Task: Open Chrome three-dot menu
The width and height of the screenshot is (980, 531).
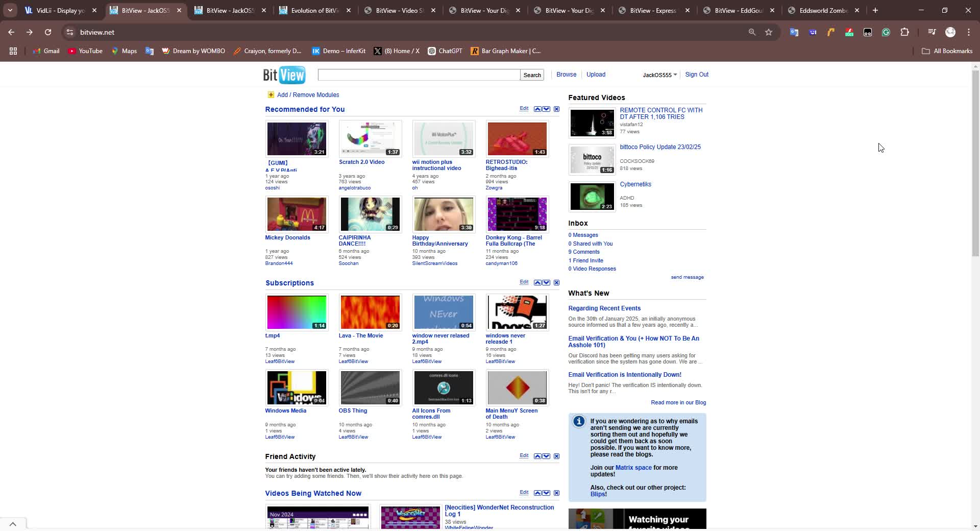Action: [969, 32]
